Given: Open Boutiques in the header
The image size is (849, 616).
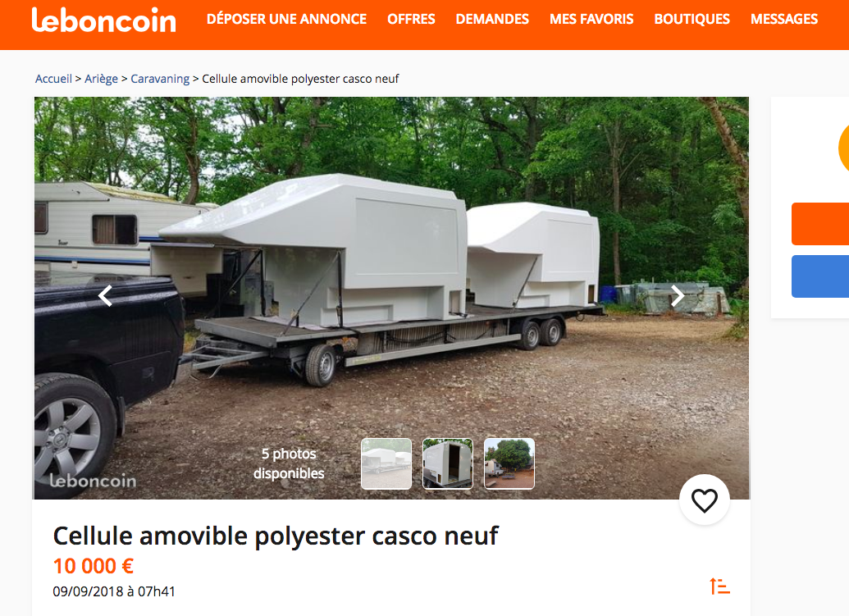Looking at the screenshot, I should point(692,20).
